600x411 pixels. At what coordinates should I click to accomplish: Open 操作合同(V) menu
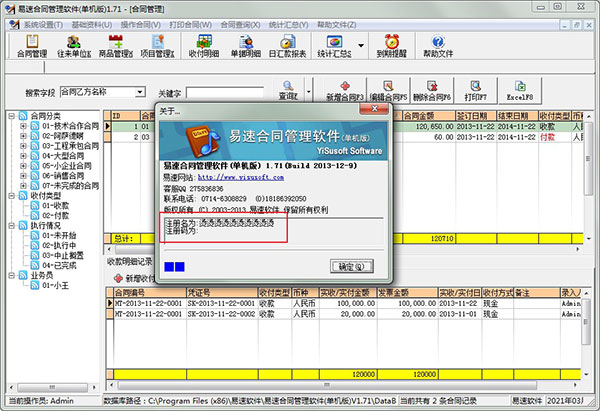tap(140, 25)
